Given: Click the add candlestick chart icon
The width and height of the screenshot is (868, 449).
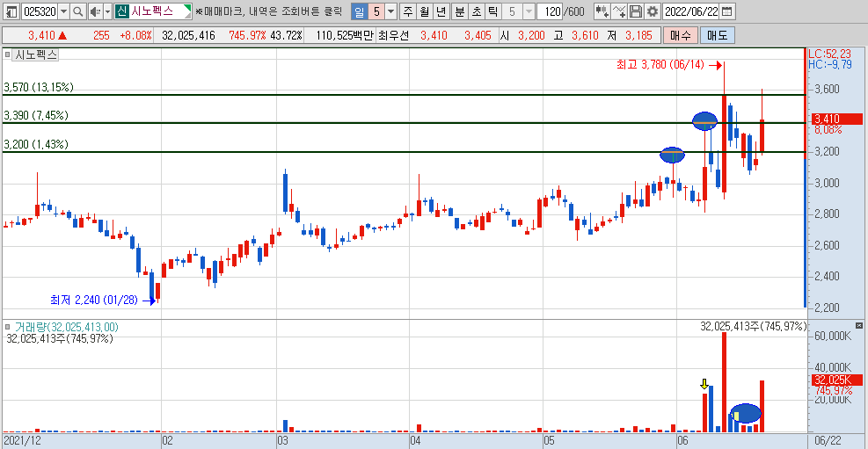Looking at the screenshot, I should tap(602, 11).
